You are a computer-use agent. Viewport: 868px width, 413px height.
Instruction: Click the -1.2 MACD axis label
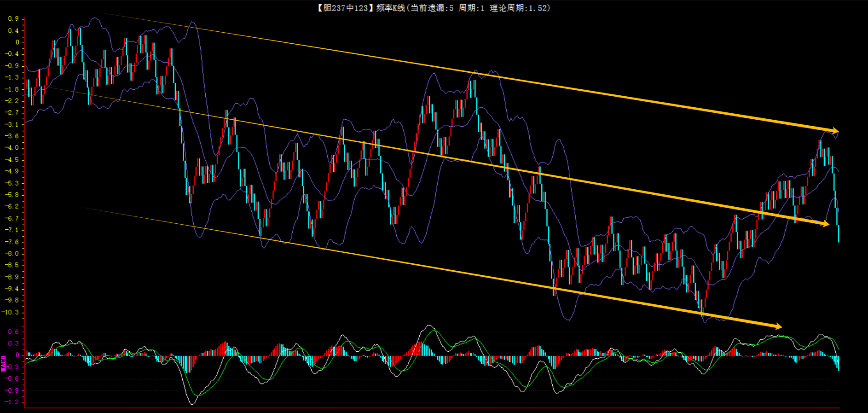click(12, 402)
